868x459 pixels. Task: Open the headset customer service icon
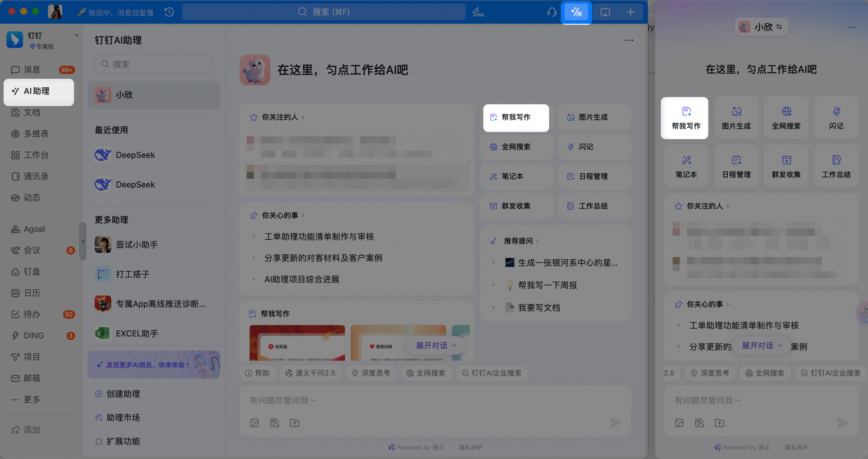point(552,12)
